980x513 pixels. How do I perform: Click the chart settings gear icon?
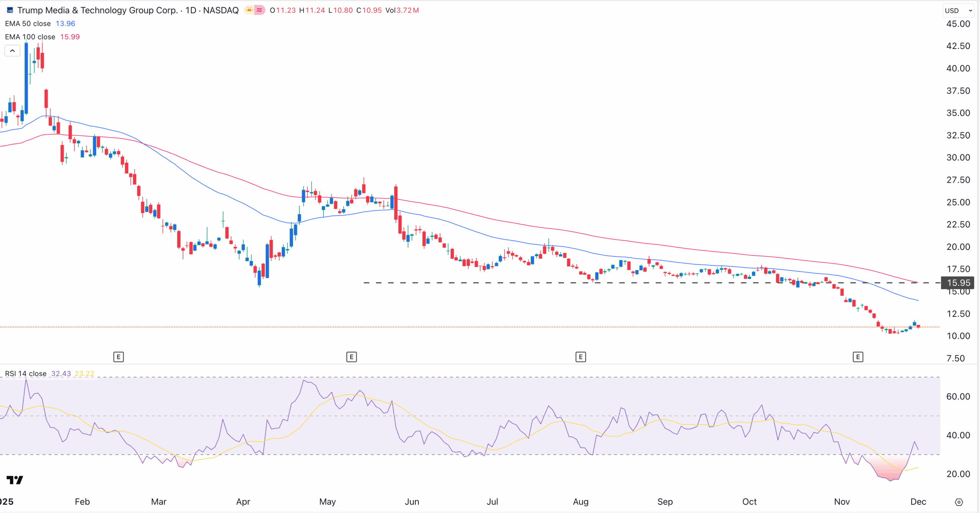[x=959, y=502]
